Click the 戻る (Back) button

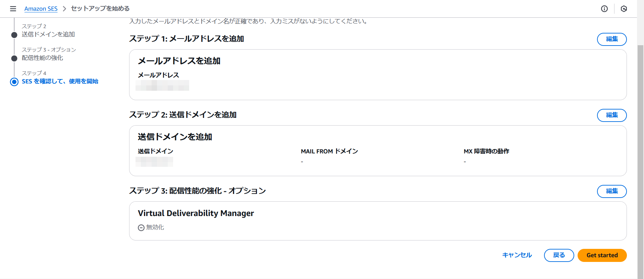(559, 255)
